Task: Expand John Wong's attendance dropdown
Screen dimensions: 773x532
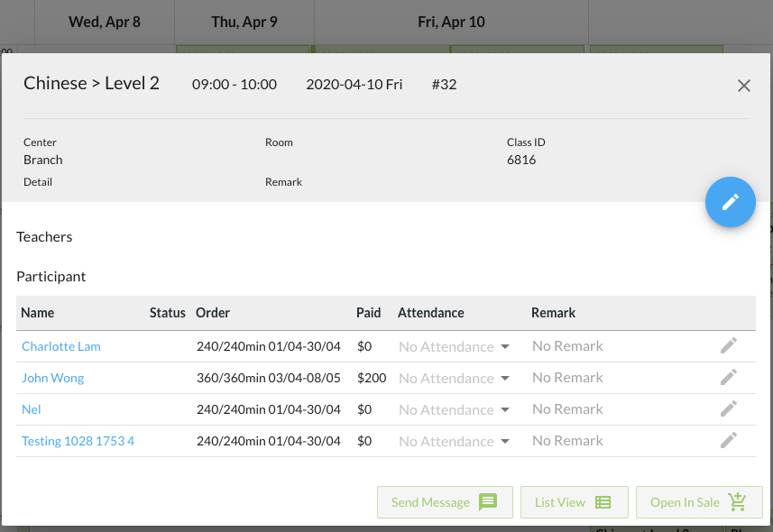Action: 455,379
